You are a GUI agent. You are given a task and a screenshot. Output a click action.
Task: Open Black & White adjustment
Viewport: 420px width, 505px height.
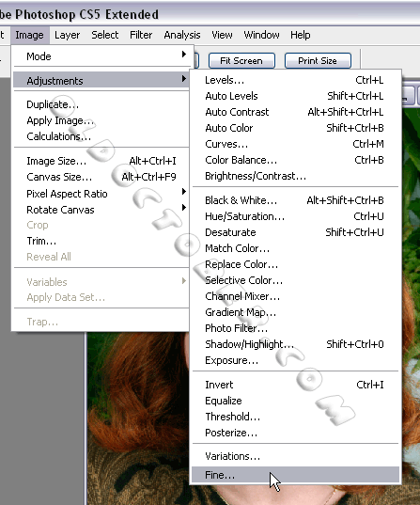click(x=295, y=200)
